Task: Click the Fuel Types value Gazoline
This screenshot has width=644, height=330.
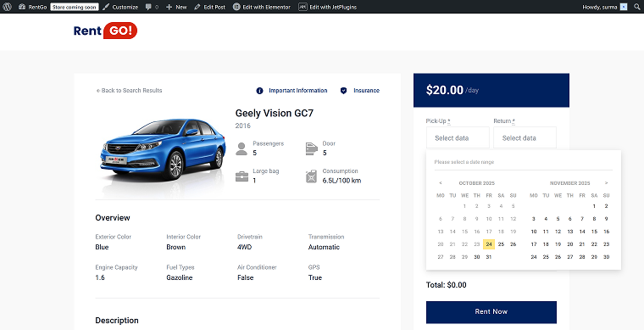Action: coord(180,277)
